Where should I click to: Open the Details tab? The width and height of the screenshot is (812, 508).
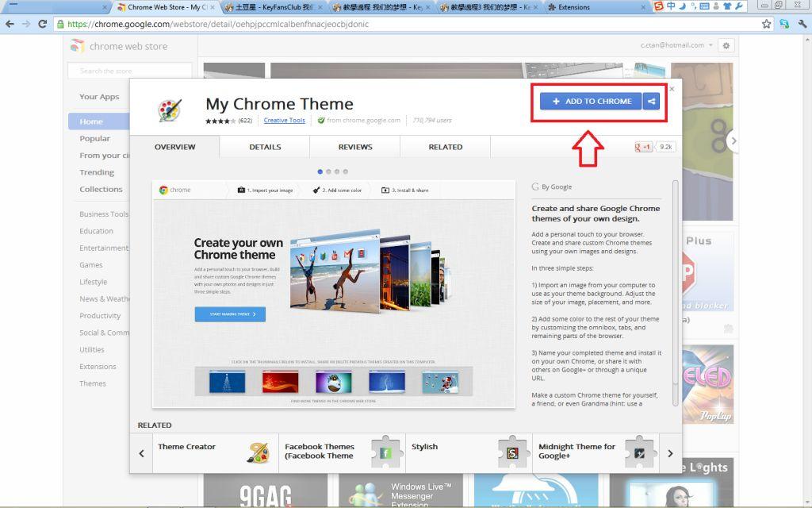click(265, 147)
